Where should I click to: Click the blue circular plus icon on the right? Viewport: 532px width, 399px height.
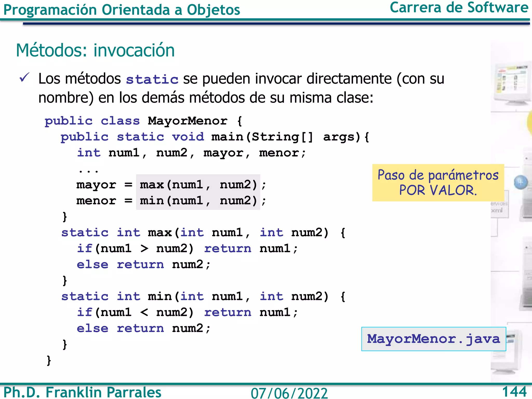pyautogui.click(x=521, y=182)
